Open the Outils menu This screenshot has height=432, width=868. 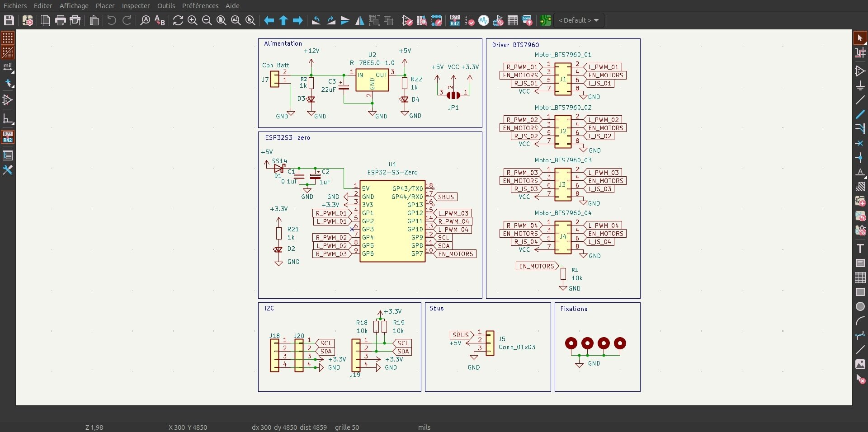tap(166, 6)
